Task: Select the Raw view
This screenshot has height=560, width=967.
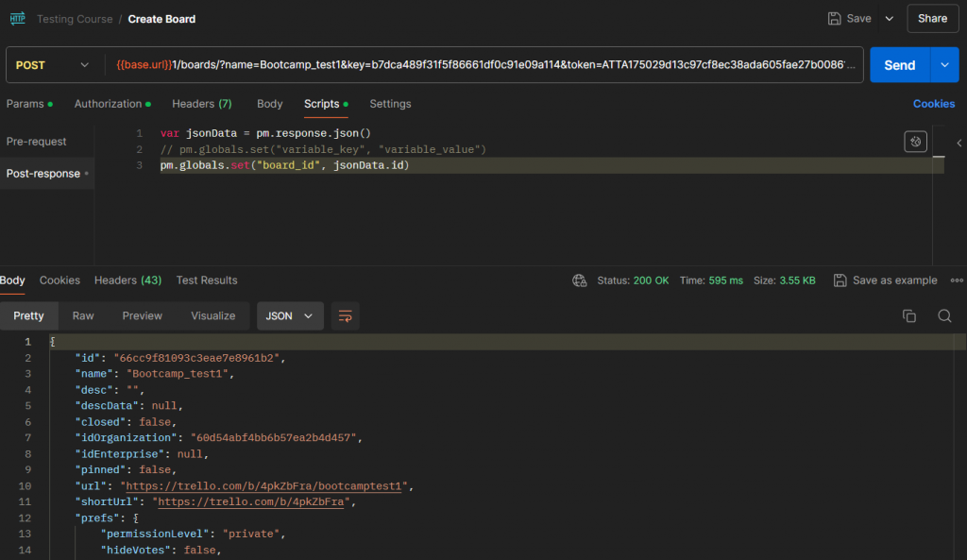Action: coord(83,315)
